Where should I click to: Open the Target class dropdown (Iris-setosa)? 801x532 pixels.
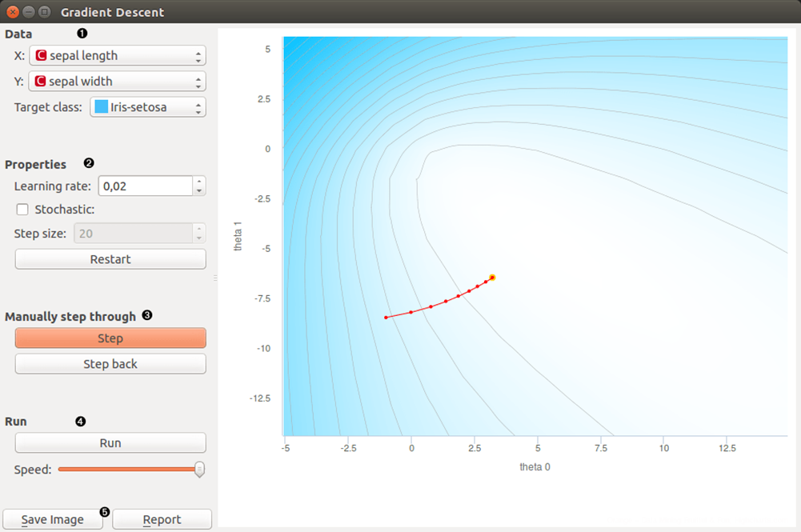(x=148, y=107)
